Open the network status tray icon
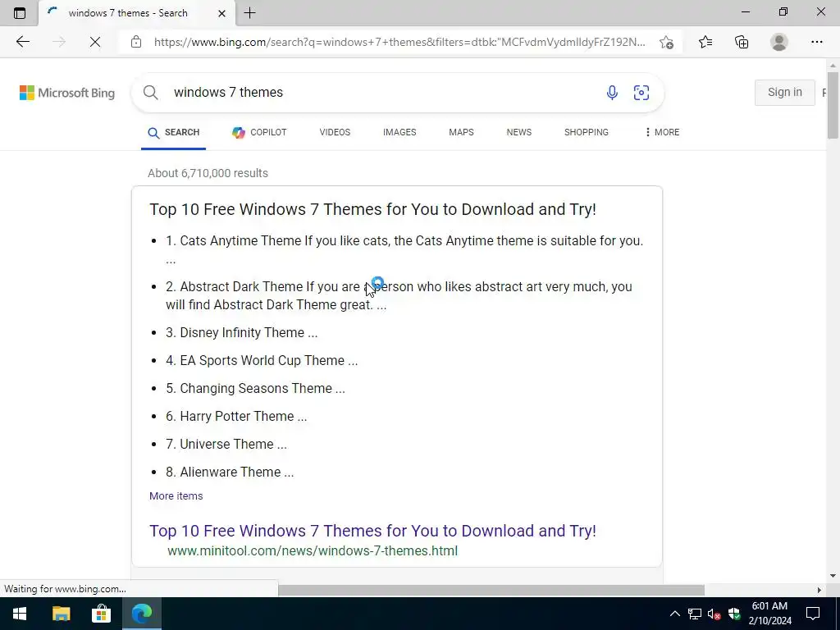The height and width of the screenshot is (630, 840). (x=695, y=614)
